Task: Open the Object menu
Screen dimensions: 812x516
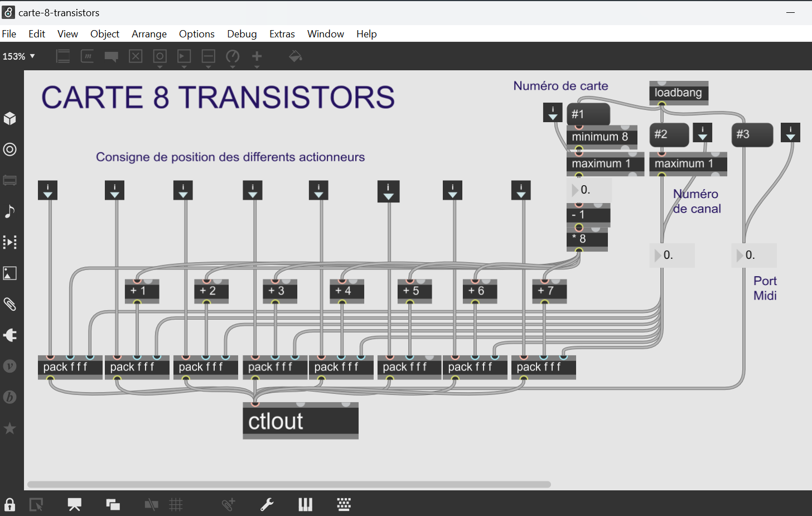Action: point(105,33)
